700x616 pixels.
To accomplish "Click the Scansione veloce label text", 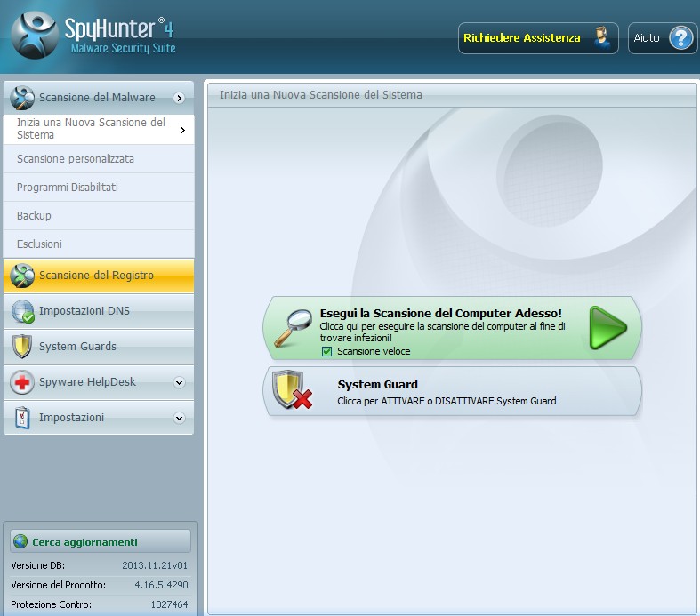I will 374,351.
